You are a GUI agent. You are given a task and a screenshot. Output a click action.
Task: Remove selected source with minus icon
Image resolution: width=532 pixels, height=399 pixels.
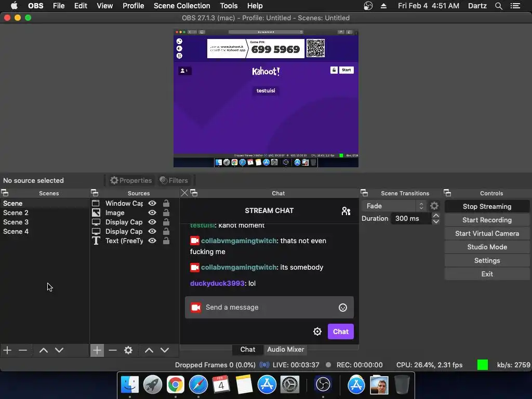tap(113, 350)
